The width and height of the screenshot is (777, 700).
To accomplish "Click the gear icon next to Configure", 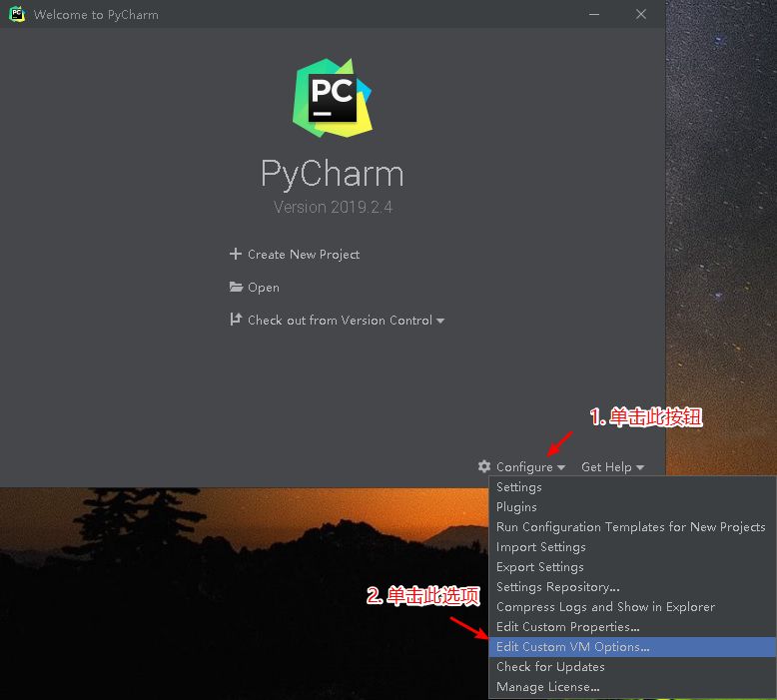I will pos(484,466).
